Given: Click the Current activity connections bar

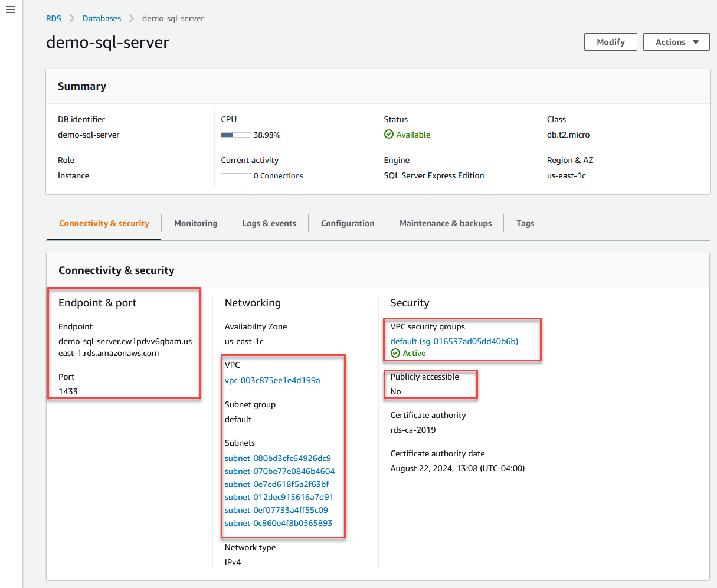Looking at the screenshot, I should pyautogui.click(x=236, y=175).
